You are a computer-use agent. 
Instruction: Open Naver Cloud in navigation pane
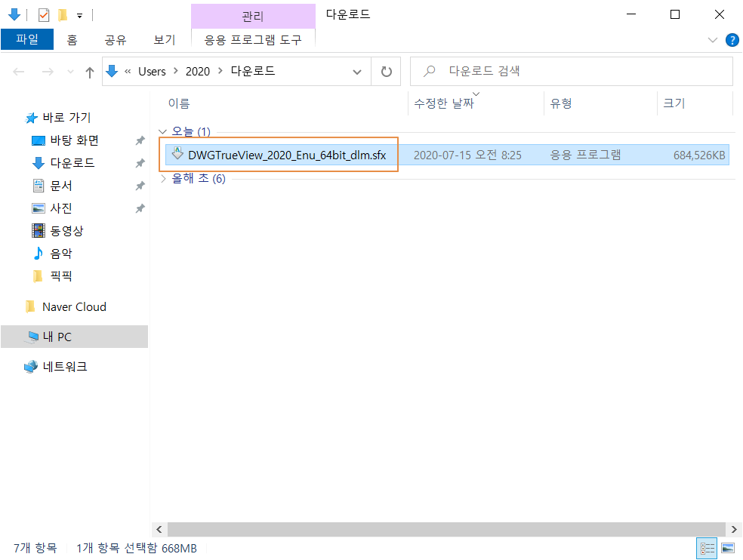74,307
